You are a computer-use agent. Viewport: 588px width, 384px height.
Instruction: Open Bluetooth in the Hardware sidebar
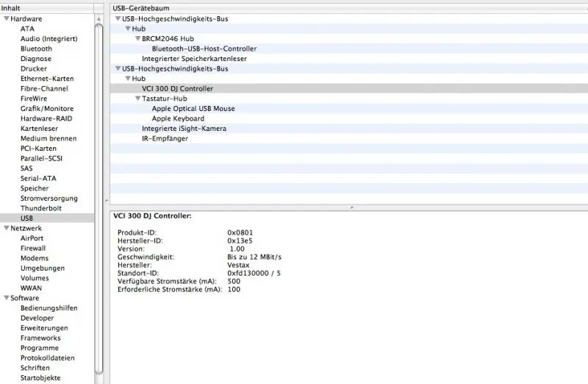point(36,49)
